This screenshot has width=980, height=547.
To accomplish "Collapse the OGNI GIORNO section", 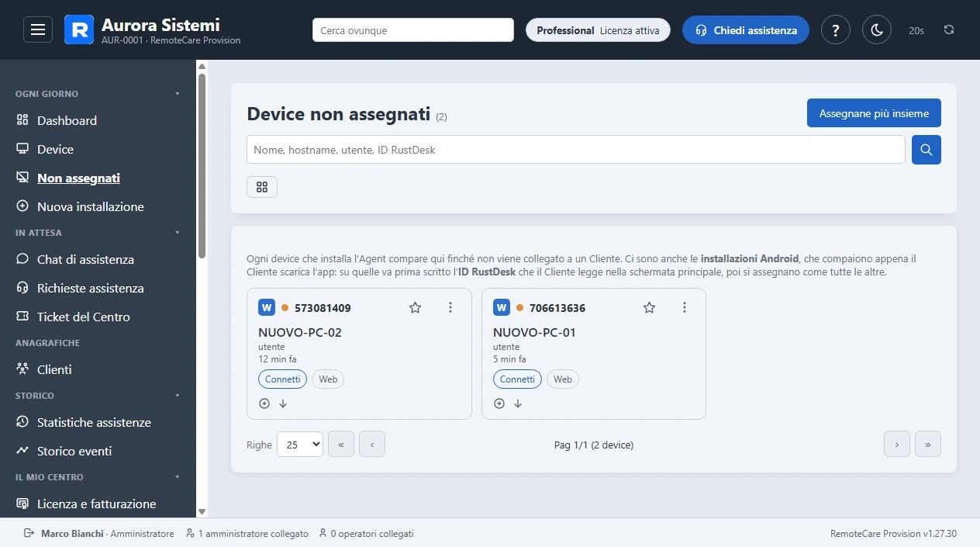I will (x=178, y=94).
